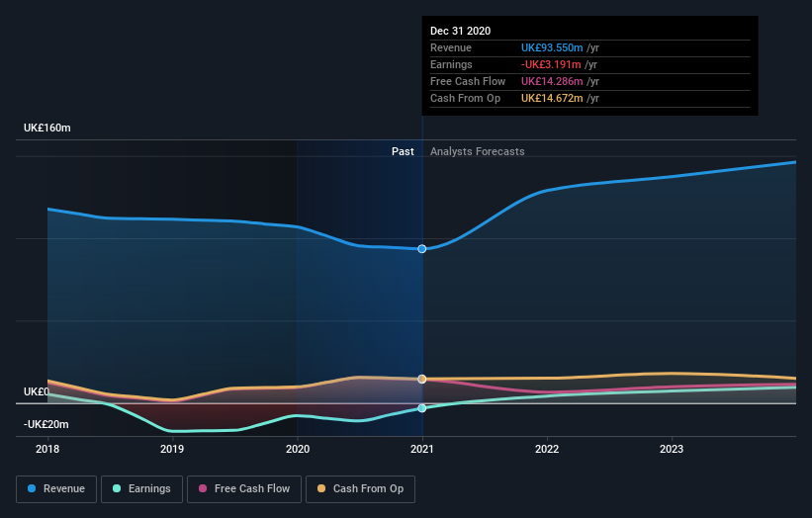Screen dimensions: 812x518
Task: Click the Earnings row label in tooltip
Action: point(452,64)
